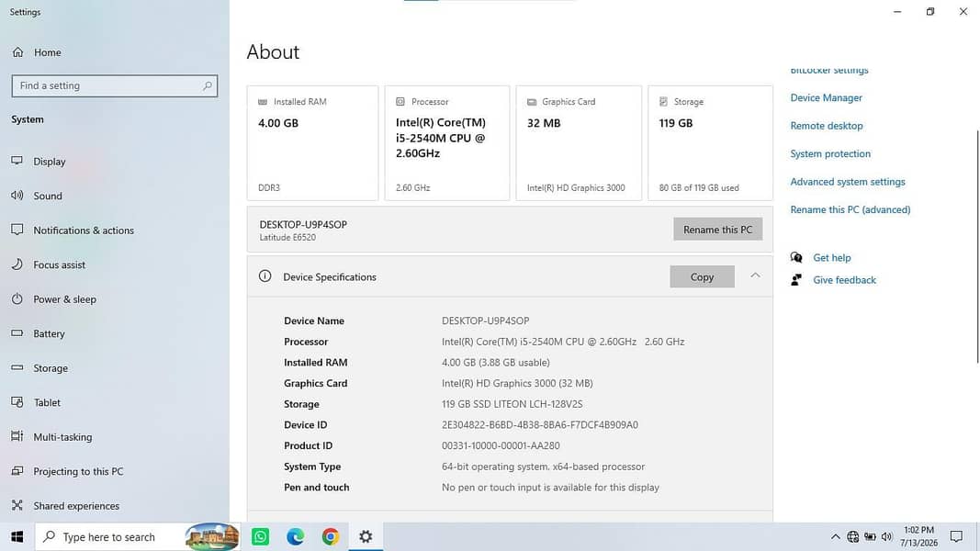Go to Focus assist page
This screenshot has width=980, height=551.
coord(60,264)
